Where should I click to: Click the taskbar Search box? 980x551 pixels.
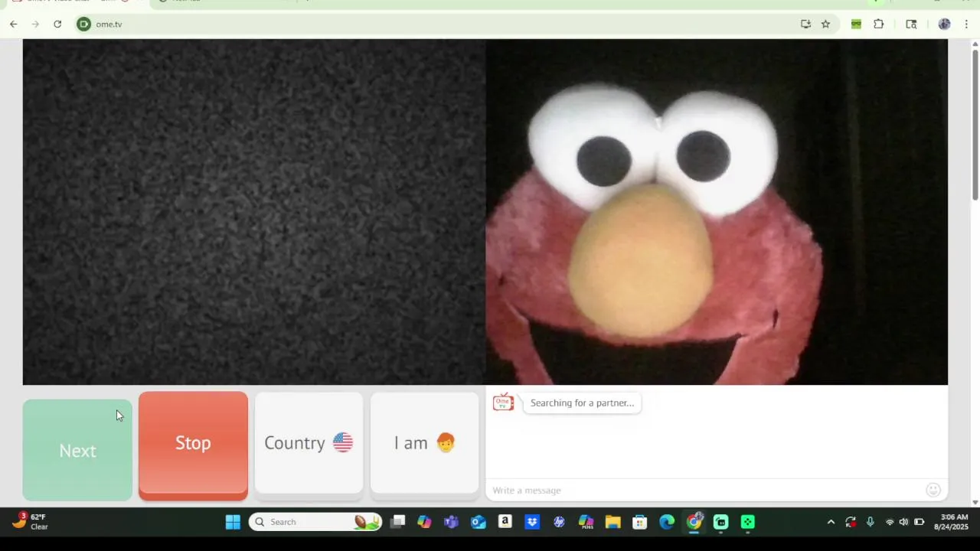[x=315, y=522]
